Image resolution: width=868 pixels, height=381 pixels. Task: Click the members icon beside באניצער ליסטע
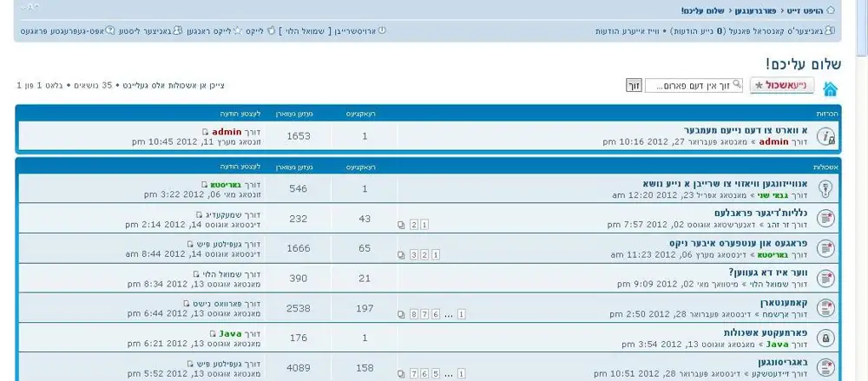point(177,30)
